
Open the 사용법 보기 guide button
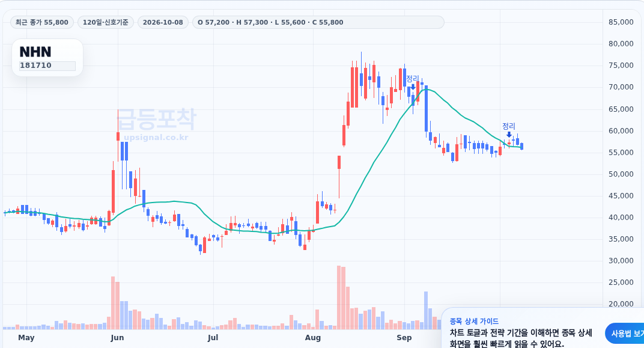point(625,334)
